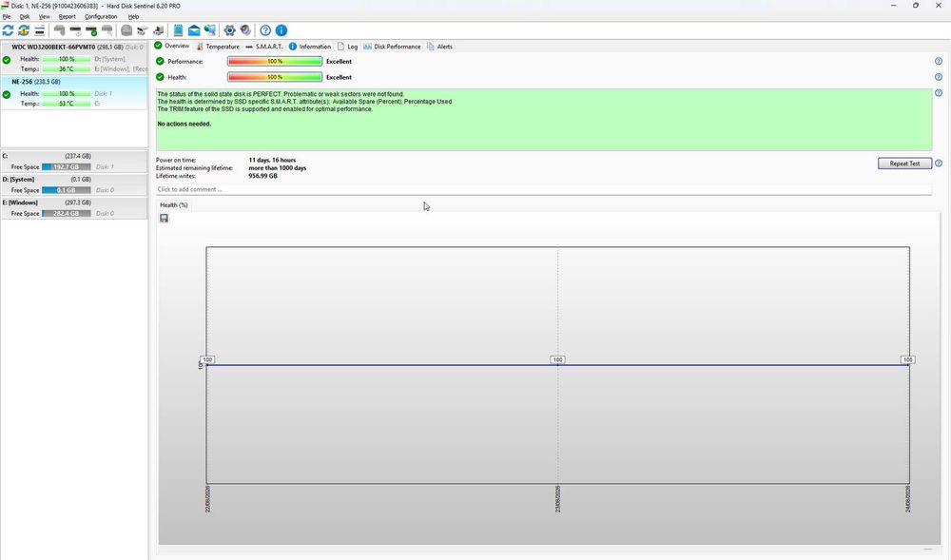Viewport: 951px width, 560px height.
Task: Open the report notepad toolbar icon
Action: point(179,30)
